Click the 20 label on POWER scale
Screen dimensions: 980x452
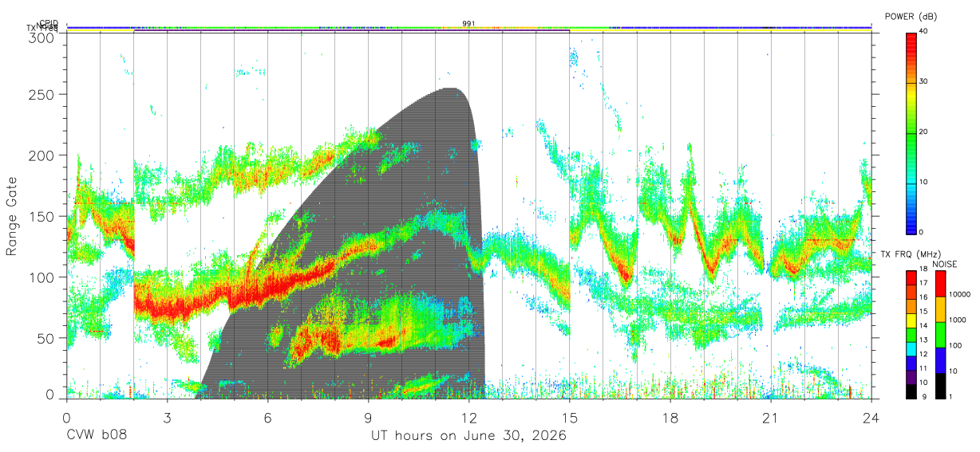(x=922, y=132)
